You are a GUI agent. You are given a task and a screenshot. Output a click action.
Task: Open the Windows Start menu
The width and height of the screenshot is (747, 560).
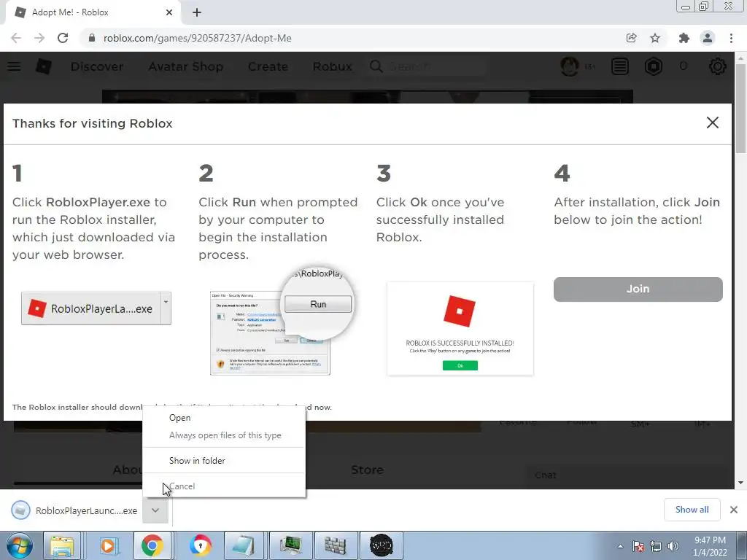pos(20,545)
